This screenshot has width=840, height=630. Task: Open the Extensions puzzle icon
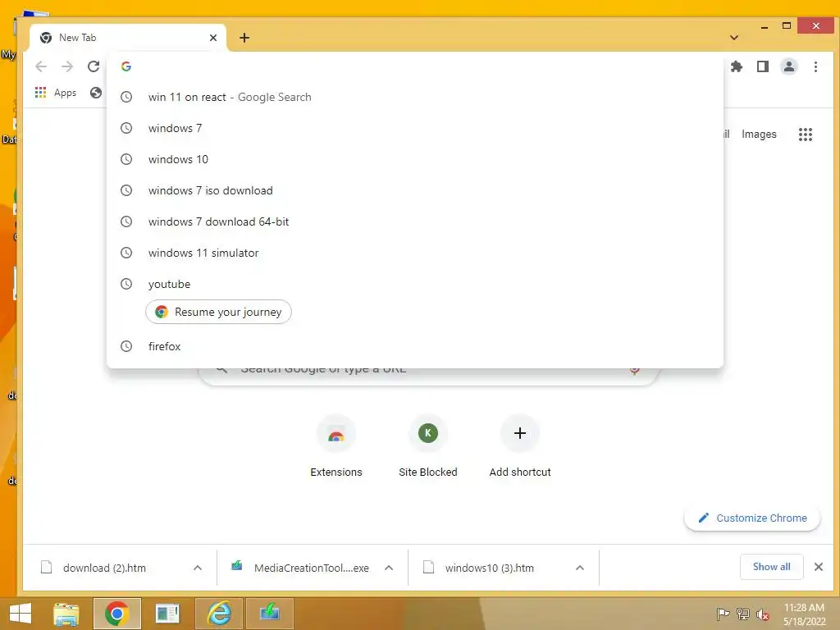(x=737, y=66)
